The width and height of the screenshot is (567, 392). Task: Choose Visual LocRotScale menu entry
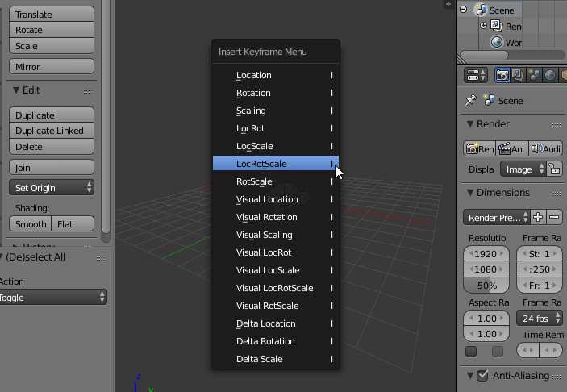click(x=276, y=288)
